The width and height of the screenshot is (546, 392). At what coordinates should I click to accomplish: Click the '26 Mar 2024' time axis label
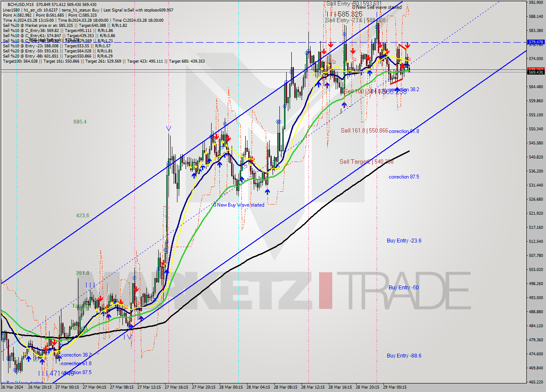[x=12, y=387]
